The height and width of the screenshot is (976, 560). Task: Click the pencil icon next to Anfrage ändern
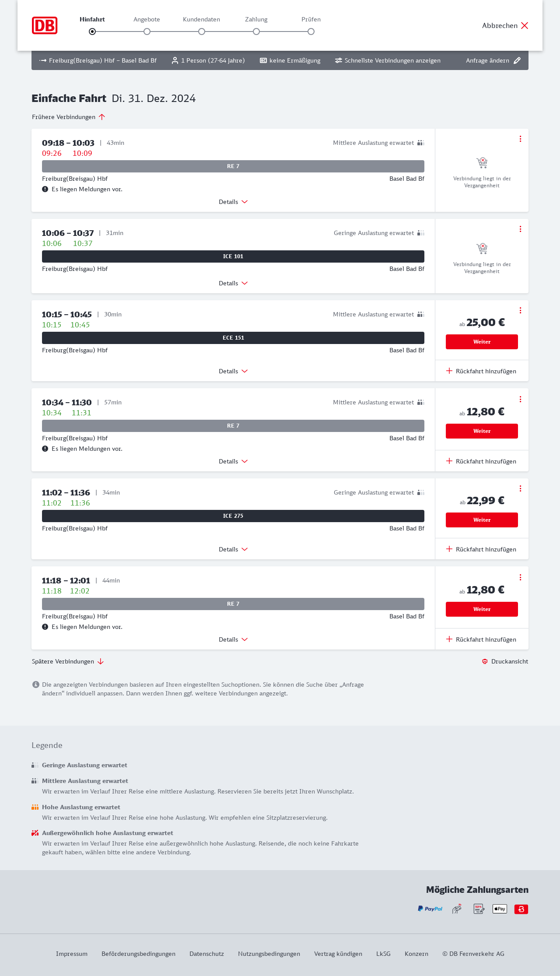[517, 60]
